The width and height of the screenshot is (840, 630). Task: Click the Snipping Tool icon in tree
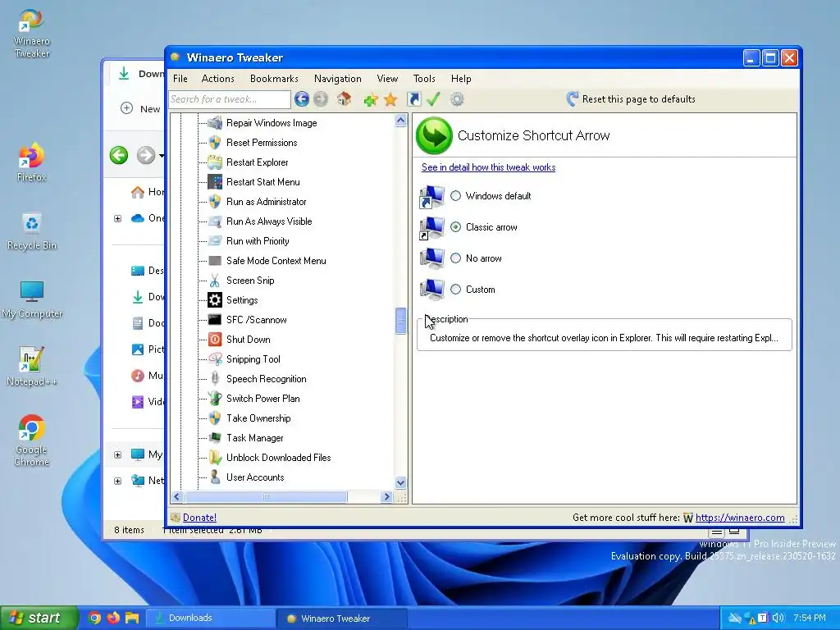coord(215,359)
